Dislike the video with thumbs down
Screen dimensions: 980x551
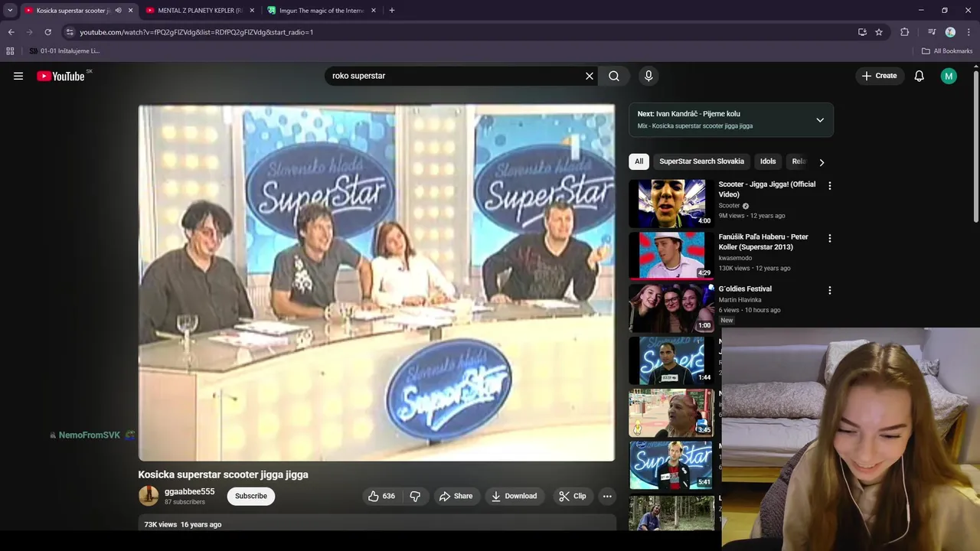[x=415, y=496]
